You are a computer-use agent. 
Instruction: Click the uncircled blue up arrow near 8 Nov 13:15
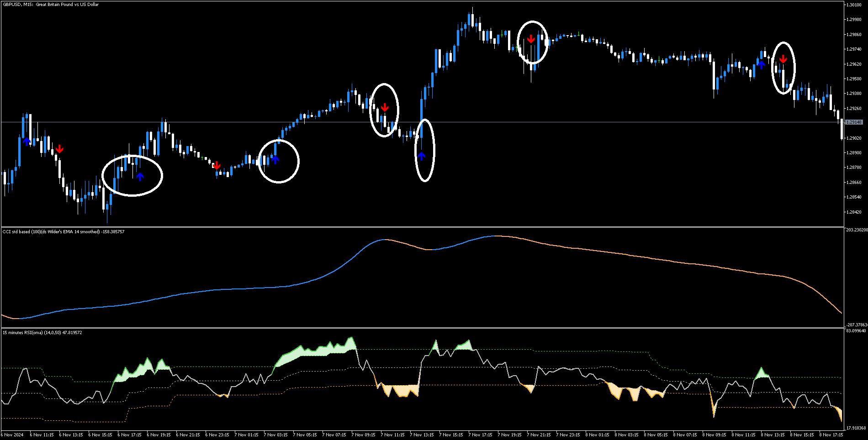pyautogui.click(x=761, y=64)
